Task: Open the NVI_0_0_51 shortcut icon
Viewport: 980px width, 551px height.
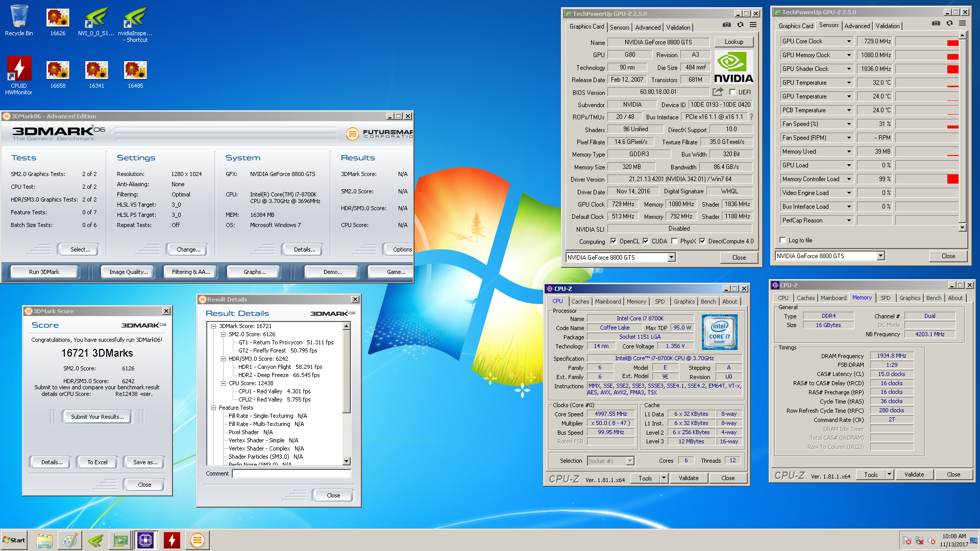Action: pos(96,20)
